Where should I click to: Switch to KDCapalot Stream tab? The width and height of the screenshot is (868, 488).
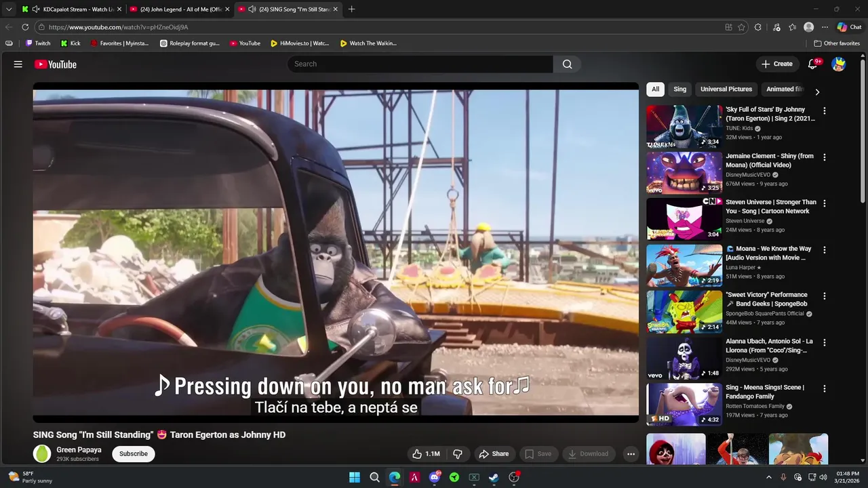71,9
